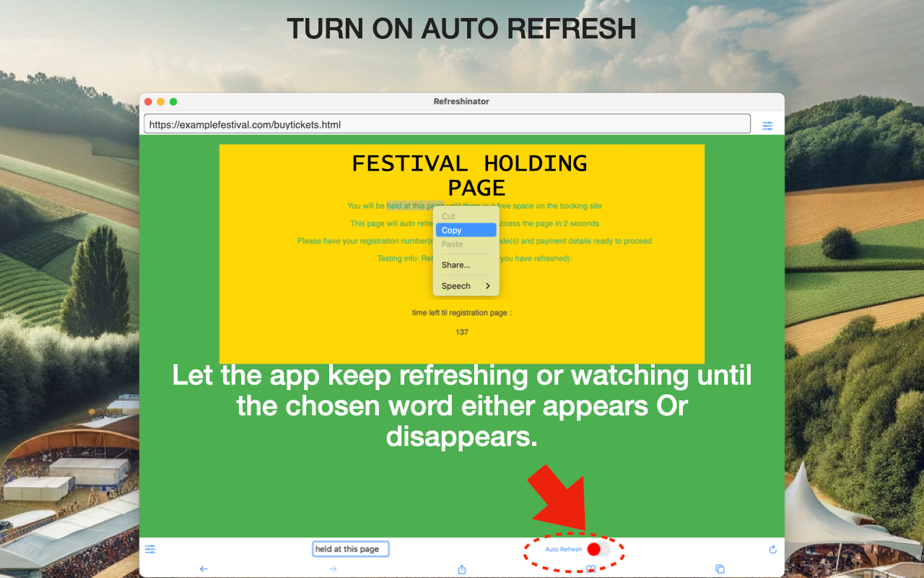Screen dimensions: 924x578
Task: Click the countdown value 137
Action: pos(462,332)
